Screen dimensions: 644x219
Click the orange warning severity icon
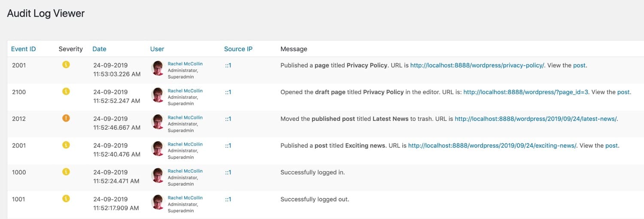click(x=66, y=118)
